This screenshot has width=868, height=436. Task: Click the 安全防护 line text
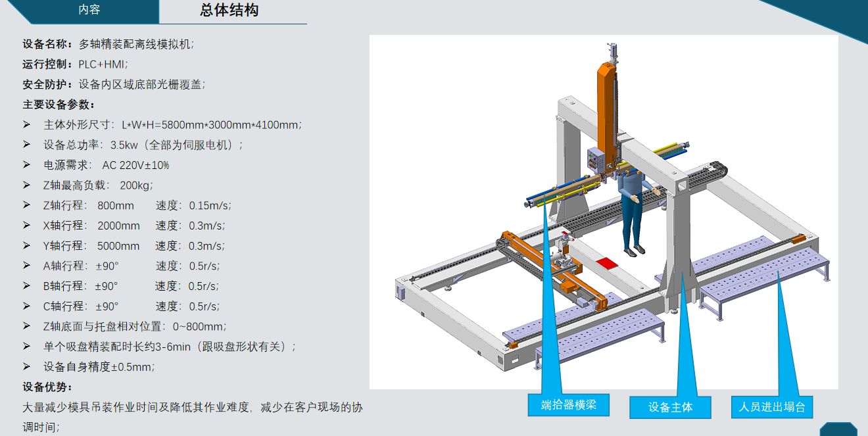click(114, 84)
